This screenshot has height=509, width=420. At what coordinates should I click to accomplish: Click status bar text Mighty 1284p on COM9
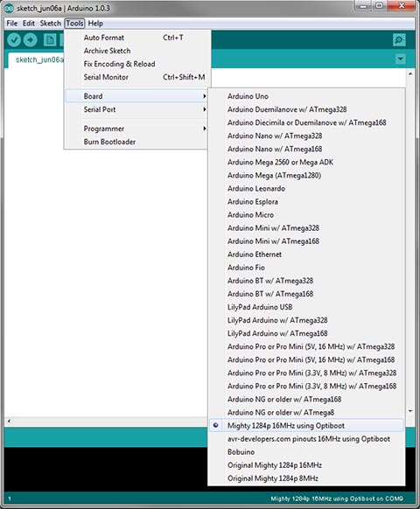337,499
